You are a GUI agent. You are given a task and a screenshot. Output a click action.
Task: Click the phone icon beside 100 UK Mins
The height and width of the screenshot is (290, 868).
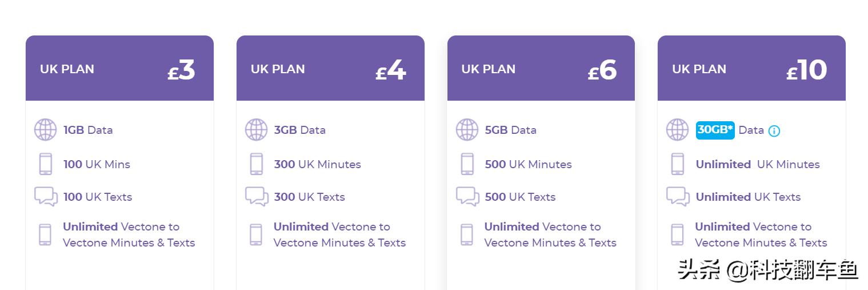(x=45, y=164)
